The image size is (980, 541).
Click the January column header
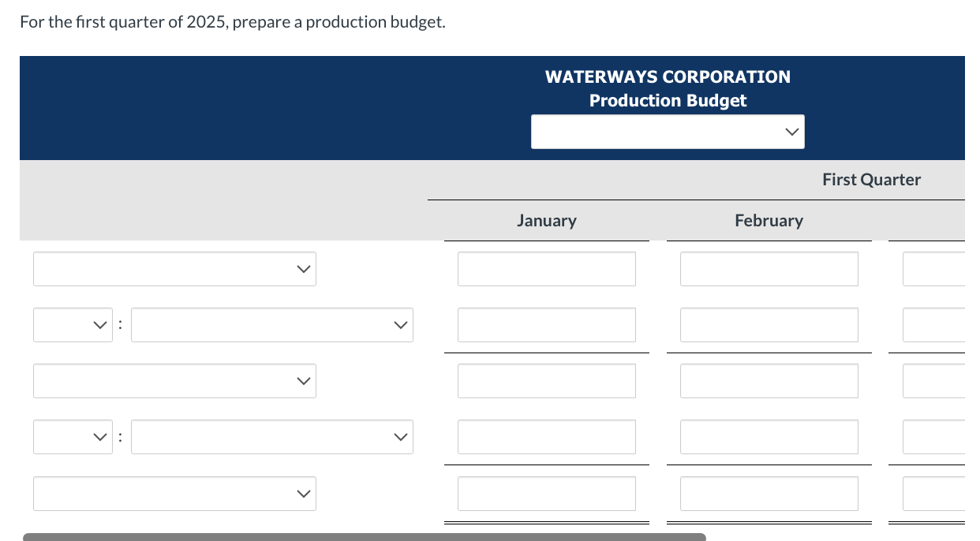[x=547, y=221]
